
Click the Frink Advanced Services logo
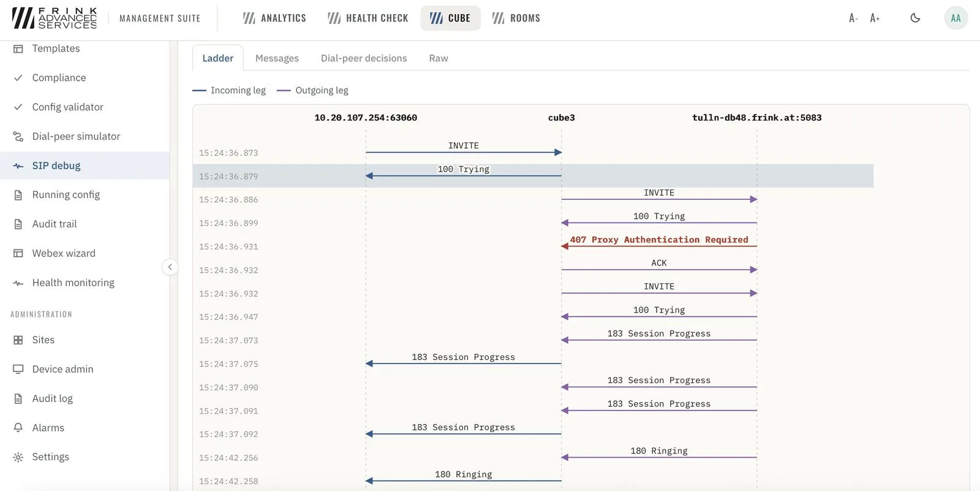click(x=55, y=18)
